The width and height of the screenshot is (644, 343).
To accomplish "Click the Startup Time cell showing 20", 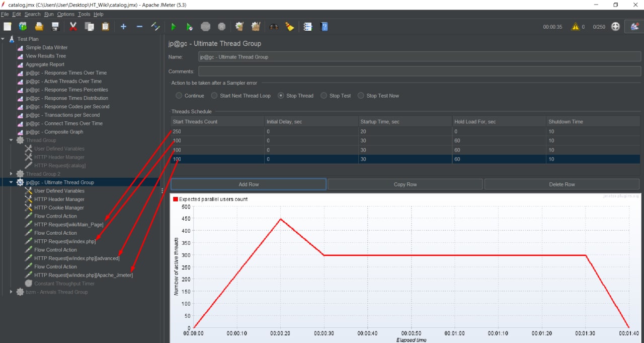I will [x=405, y=131].
